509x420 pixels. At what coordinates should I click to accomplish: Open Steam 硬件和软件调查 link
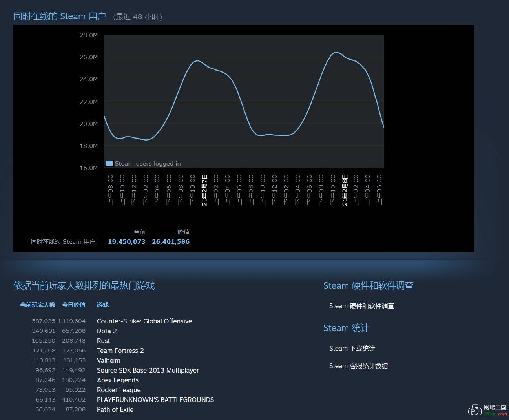(362, 306)
